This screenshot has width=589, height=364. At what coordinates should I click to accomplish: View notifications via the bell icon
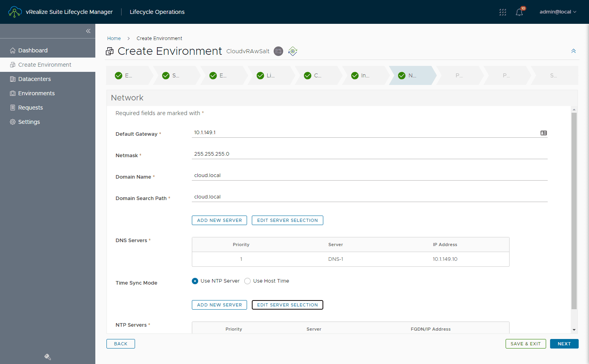tap(519, 12)
